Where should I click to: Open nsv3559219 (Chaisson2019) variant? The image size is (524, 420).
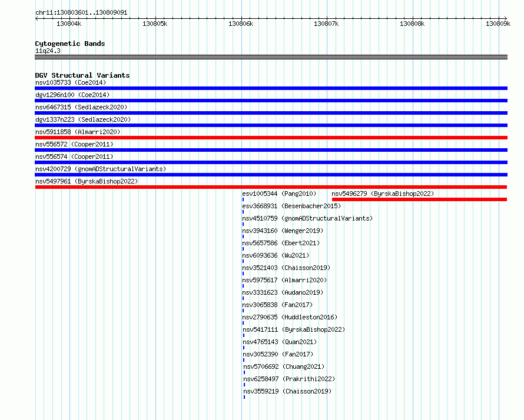tap(287, 391)
